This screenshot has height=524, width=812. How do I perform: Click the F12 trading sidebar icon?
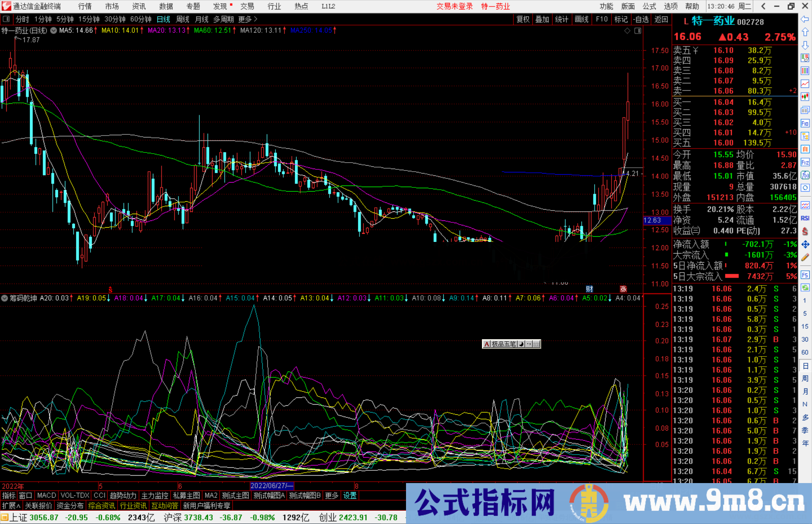(x=805, y=162)
